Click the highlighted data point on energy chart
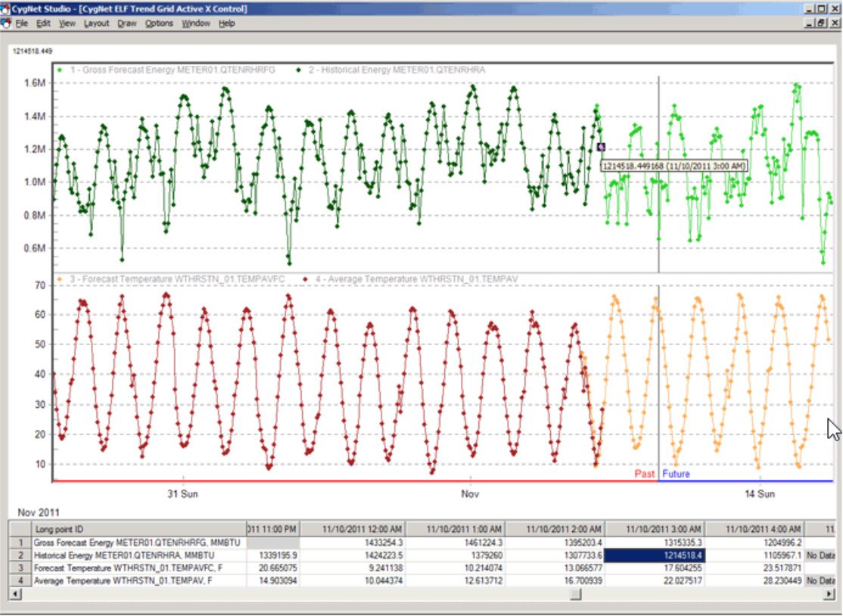Image resolution: width=843 pixels, height=616 pixels. 601,147
